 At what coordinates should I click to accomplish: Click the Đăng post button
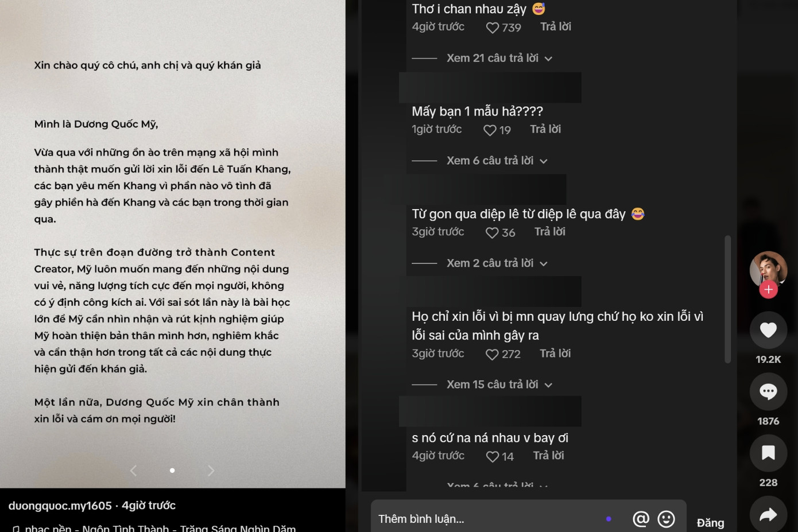tap(710, 523)
